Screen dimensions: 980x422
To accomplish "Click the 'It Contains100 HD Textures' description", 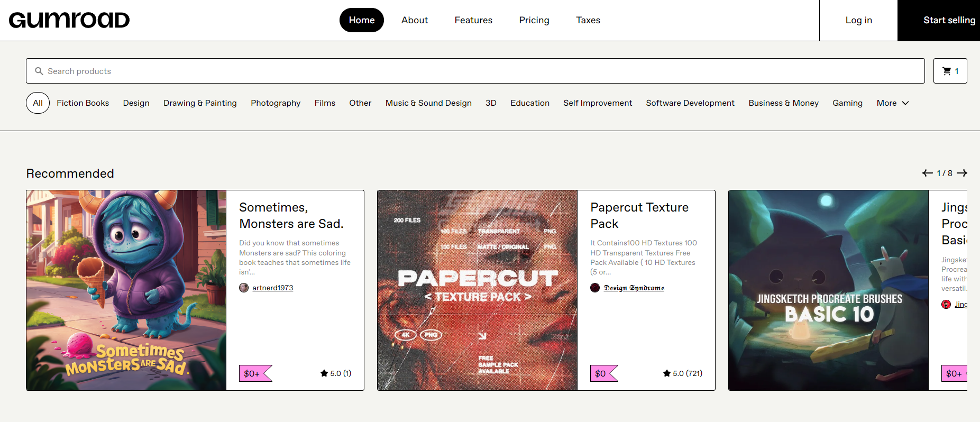I will click(644, 258).
